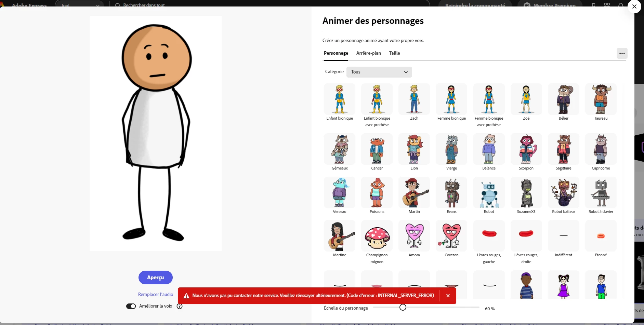Viewport: 644px width, 325px height.
Task: Switch to the Arrière-plan tab
Action: 368,53
